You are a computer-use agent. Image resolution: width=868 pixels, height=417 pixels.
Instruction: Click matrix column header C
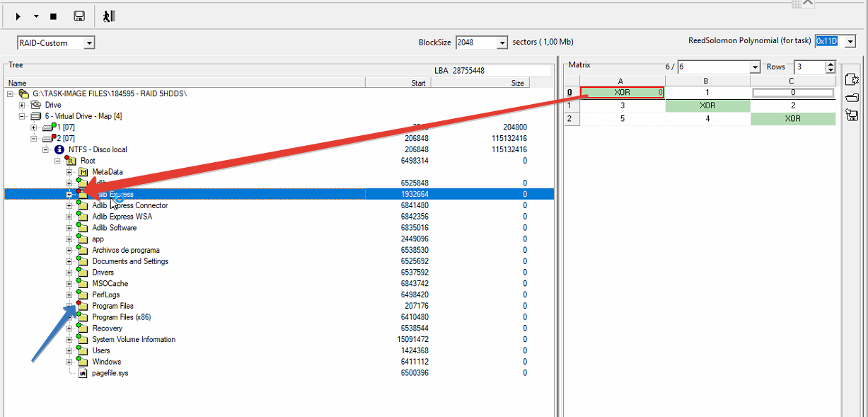pos(793,81)
